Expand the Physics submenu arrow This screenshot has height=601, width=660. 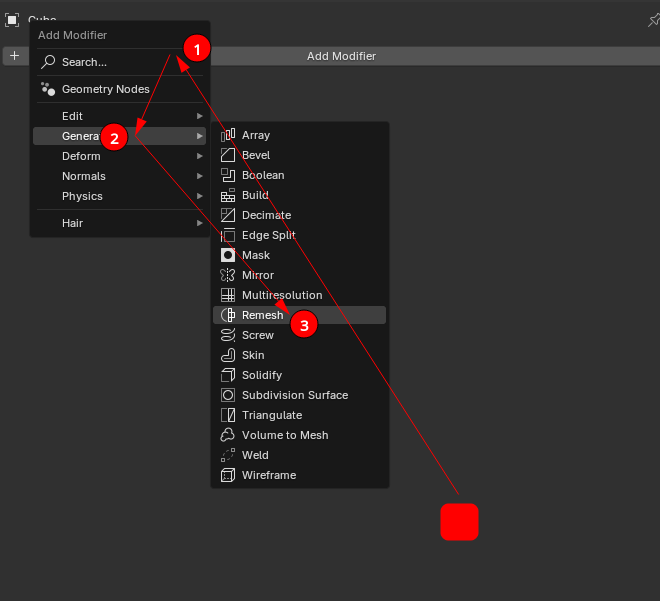tap(200, 196)
